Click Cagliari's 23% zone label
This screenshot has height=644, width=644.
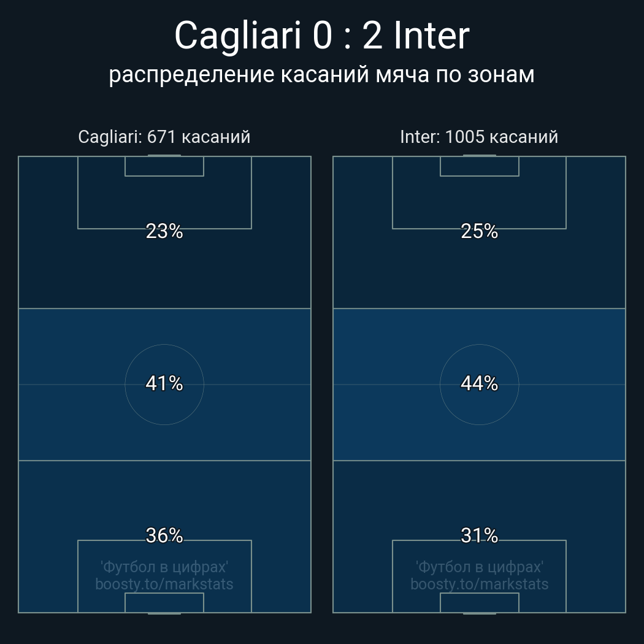tap(164, 231)
